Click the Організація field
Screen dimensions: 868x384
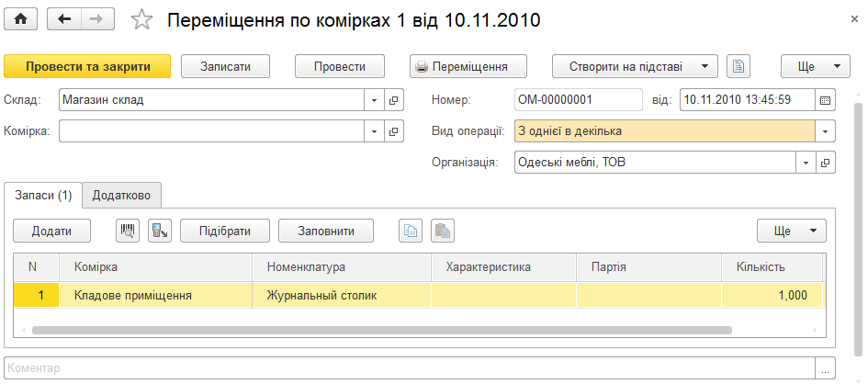coord(655,163)
